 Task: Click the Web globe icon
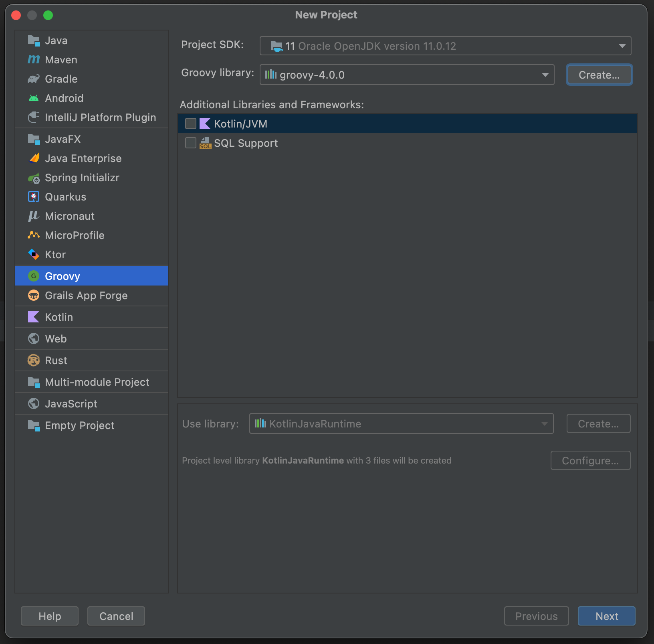tap(34, 338)
